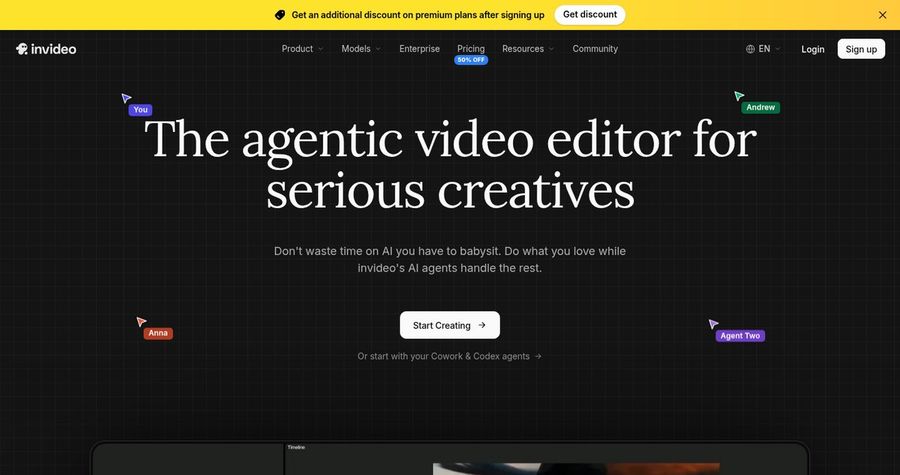Click the Andrew label tag
This screenshot has height=475, width=900.
[x=761, y=107]
